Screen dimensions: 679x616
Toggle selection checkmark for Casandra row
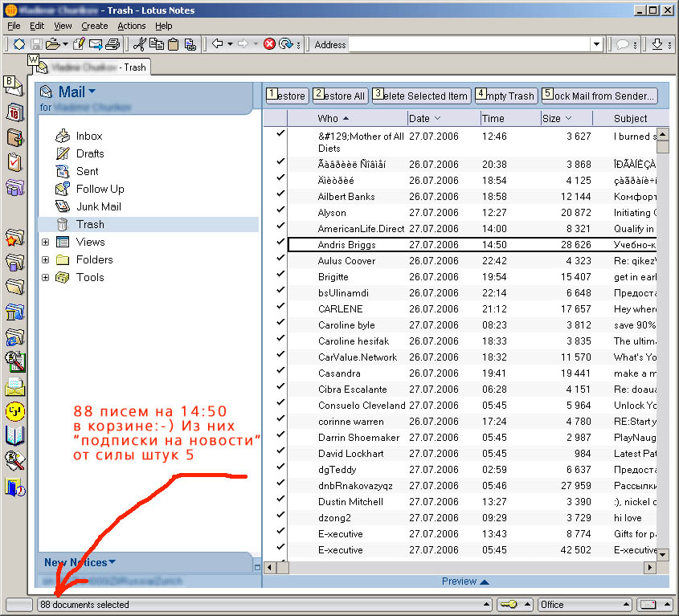280,370
